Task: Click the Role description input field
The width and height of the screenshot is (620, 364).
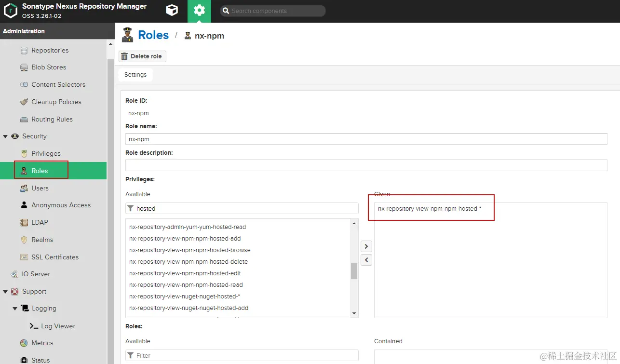Action: [366, 165]
